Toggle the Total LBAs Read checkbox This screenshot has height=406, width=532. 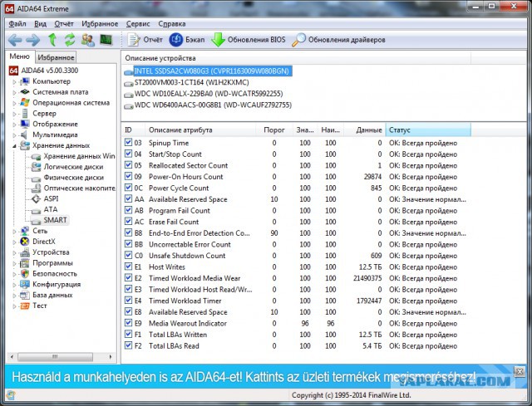point(128,345)
